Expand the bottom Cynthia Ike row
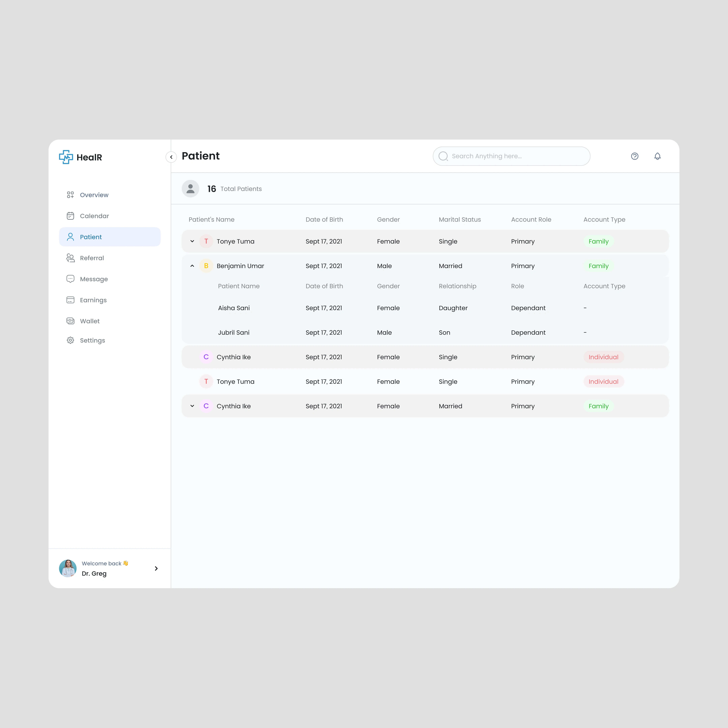The height and width of the screenshot is (728, 728). point(192,406)
